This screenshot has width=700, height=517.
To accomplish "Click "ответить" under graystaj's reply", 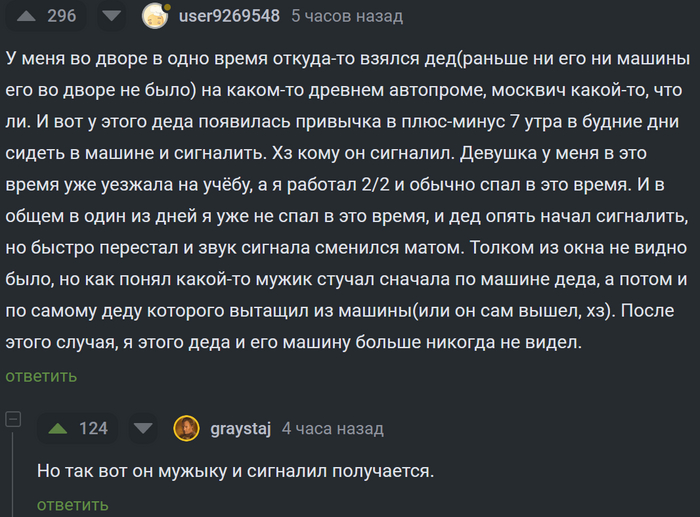I will pyautogui.click(x=72, y=505).
